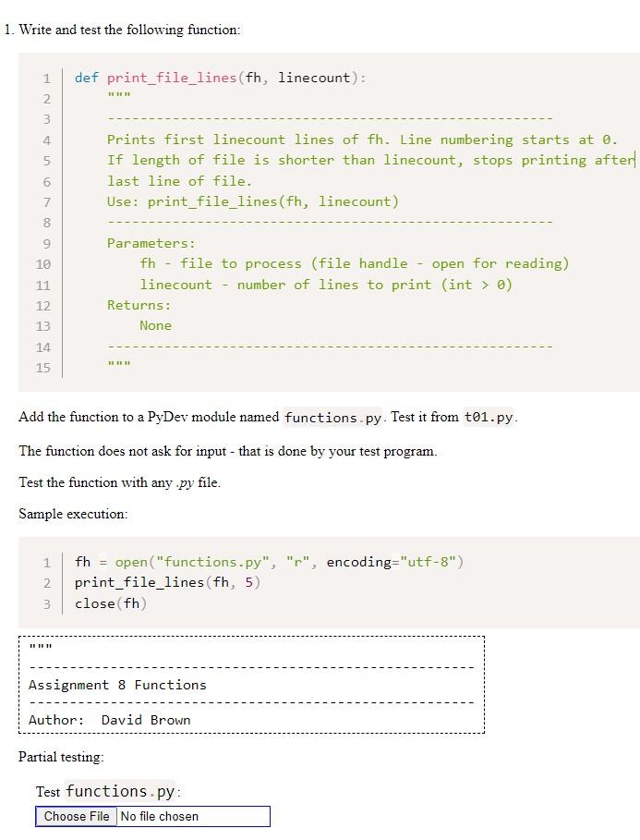
Task: Click the functions.py filename in the instructions
Action: click(332, 417)
